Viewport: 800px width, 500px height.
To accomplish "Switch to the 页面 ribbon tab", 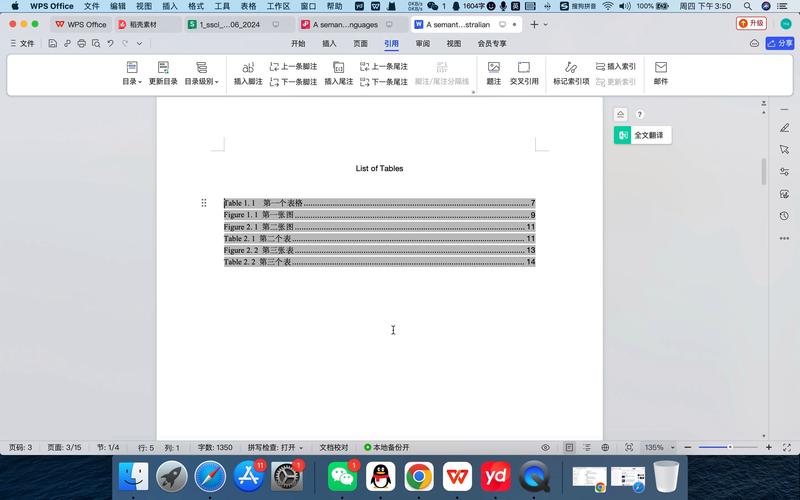I will point(360,43).
